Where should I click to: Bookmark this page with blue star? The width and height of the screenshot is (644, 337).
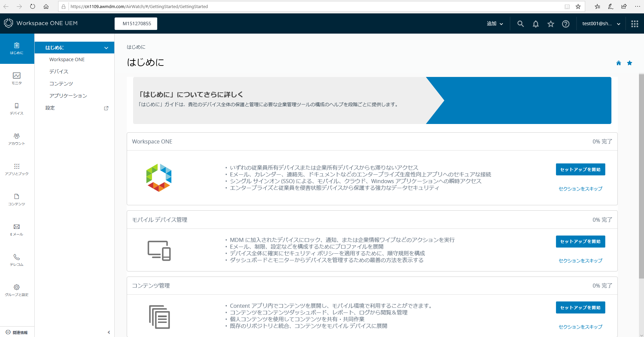630,63
